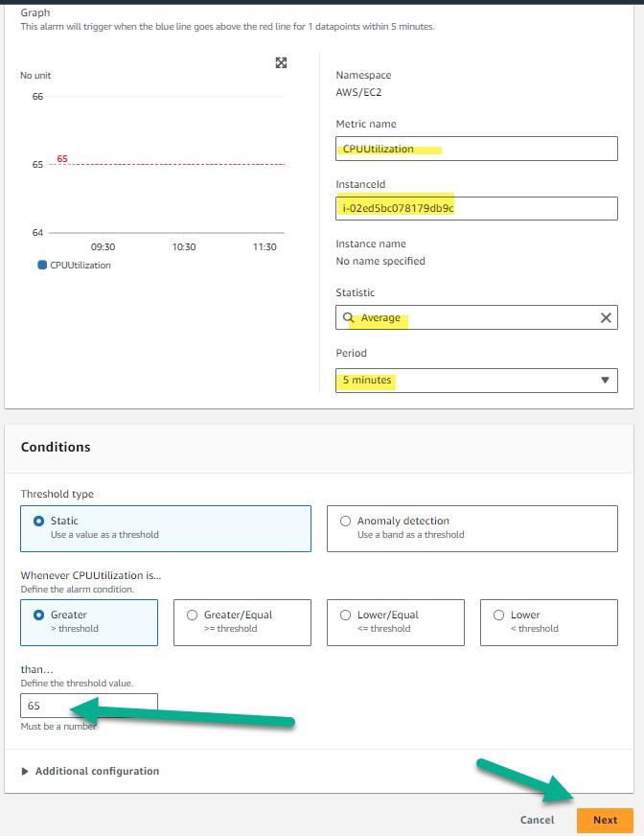Click the Metric name input field
The height and width of the screenshot is (836, 644).
[x=476, y=149]
